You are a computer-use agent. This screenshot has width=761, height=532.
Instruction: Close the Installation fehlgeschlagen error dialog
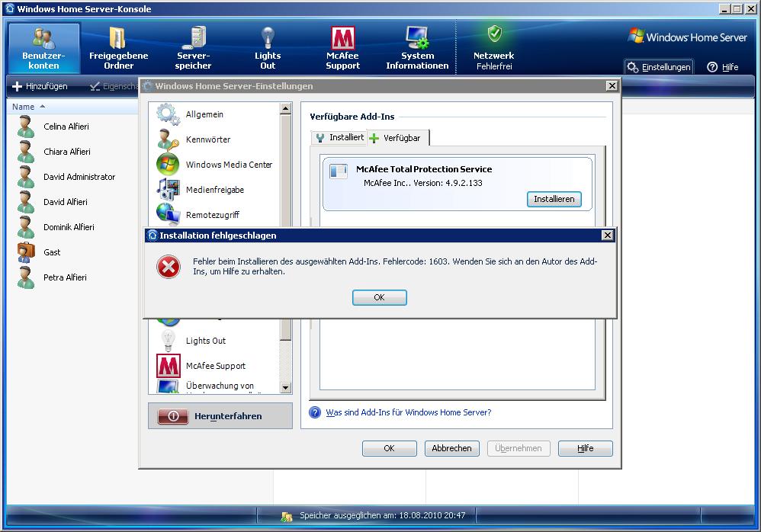(x=607, y=236)
